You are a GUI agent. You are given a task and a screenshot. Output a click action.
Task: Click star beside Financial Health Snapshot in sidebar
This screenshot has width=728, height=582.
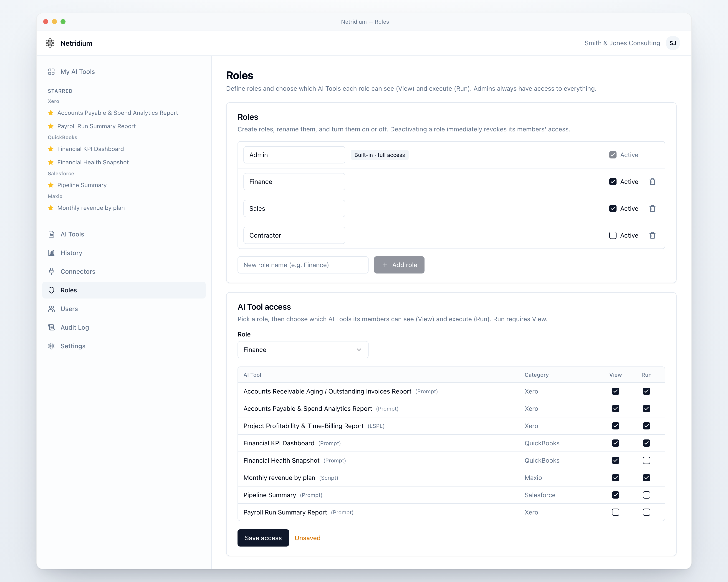[51, 162]
